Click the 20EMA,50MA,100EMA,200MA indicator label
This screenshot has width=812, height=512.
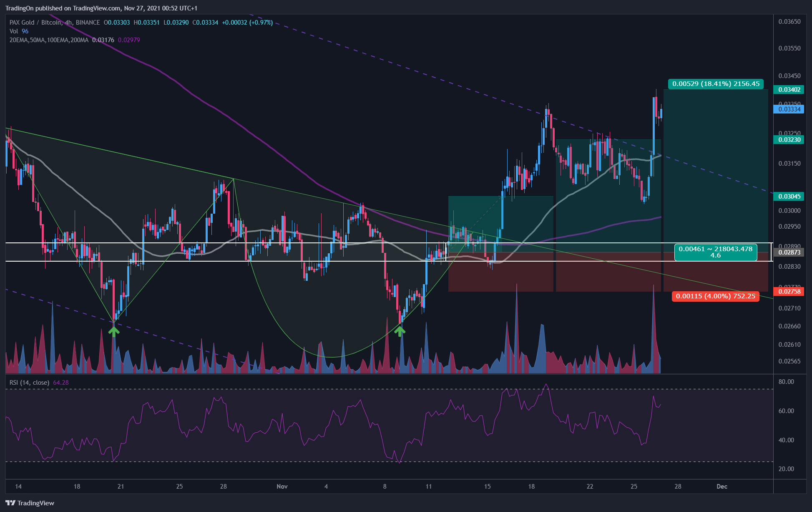pos(49,40)
